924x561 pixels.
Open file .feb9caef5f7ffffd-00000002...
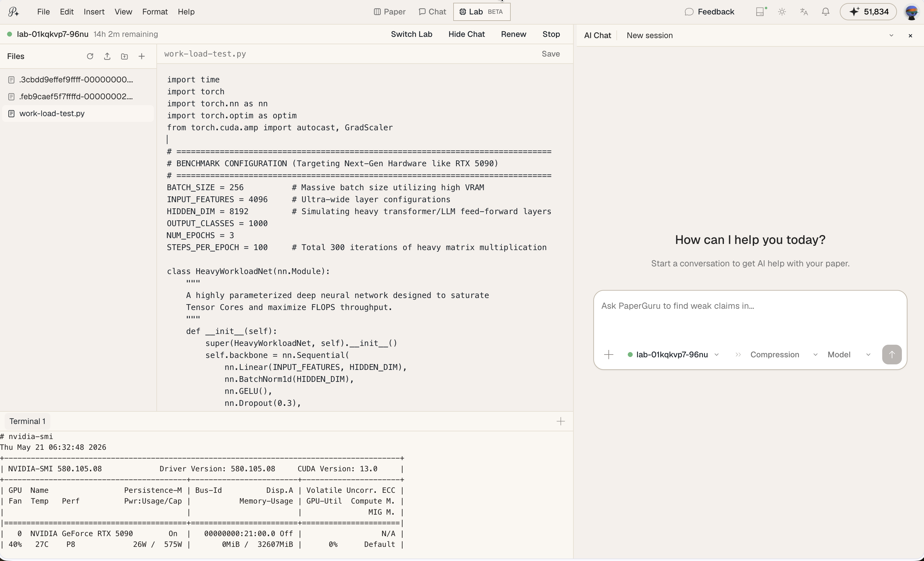[x=78, y=97]
